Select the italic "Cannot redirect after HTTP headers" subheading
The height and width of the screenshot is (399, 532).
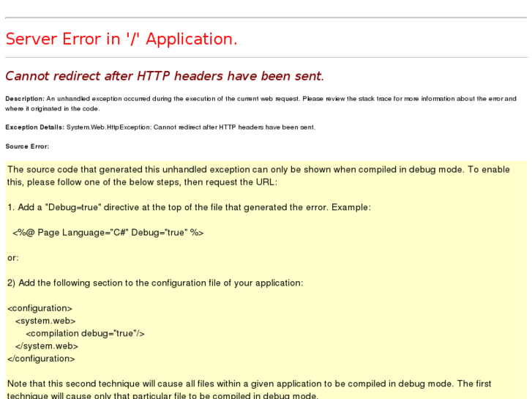coord(165,76)
